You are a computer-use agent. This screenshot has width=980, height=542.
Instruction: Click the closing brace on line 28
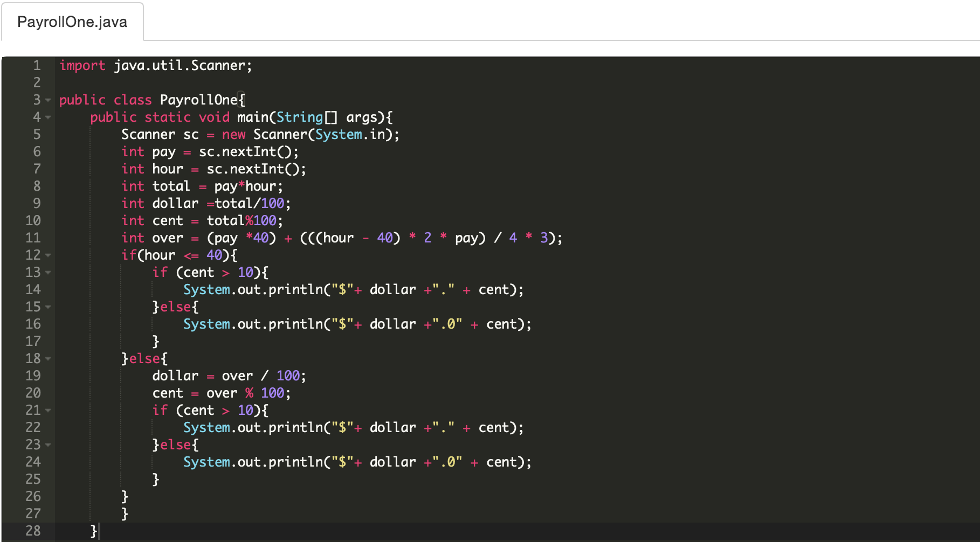tap(93, 531)
